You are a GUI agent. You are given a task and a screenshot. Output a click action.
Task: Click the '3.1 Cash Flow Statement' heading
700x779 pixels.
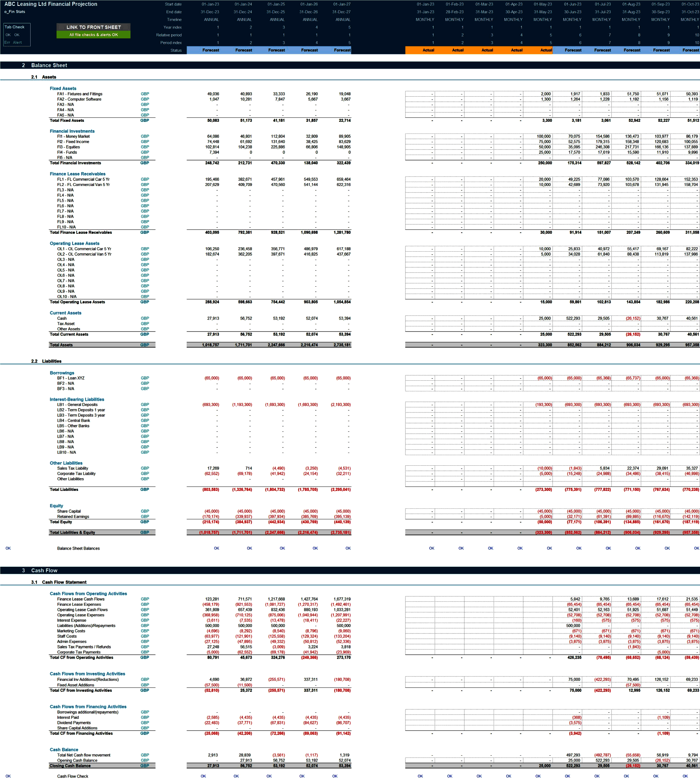click(59, 582)
